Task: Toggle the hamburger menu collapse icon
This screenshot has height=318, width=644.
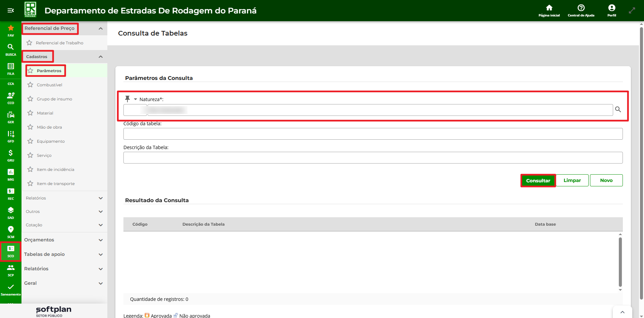Action: [11, 10]
